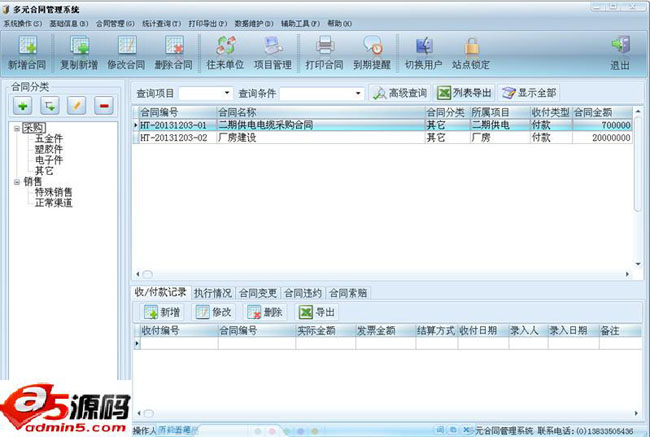Open the 系统操作 menu

(x=22, y=24)
